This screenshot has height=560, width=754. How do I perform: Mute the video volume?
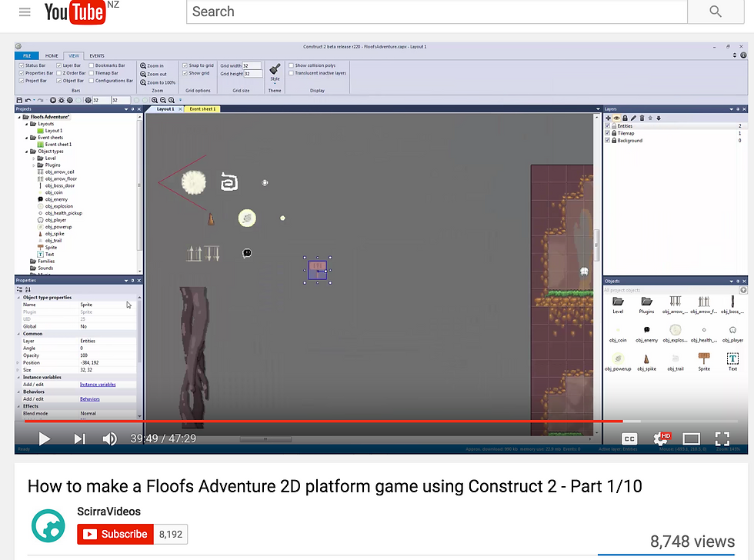coord(109,438)
